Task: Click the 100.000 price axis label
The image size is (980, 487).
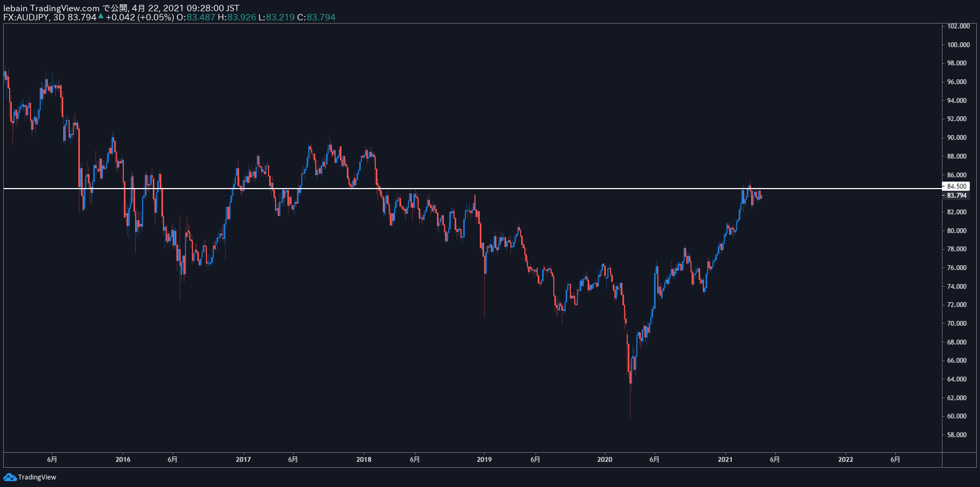Action: tap(958, 45)
